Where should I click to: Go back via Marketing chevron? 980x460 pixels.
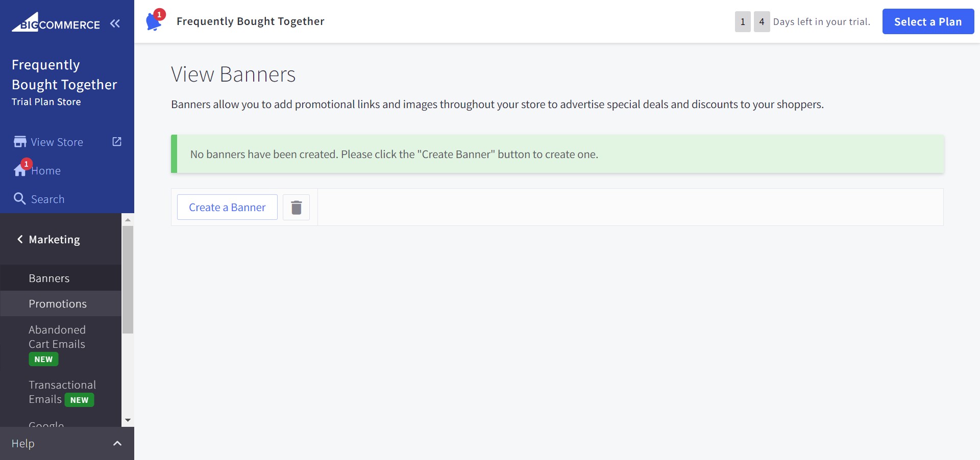click(20, 239)
